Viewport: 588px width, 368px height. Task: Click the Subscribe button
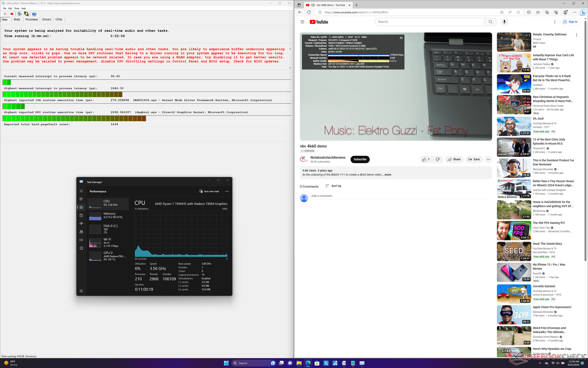coord(360,159)
